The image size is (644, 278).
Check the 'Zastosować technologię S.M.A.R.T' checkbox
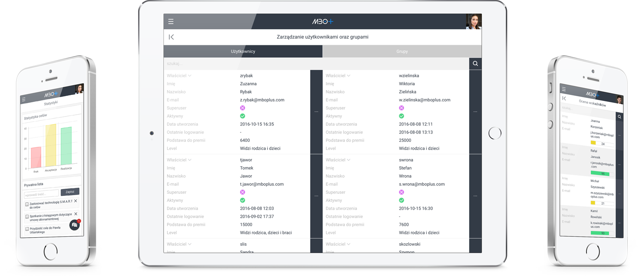coord(27,204)
